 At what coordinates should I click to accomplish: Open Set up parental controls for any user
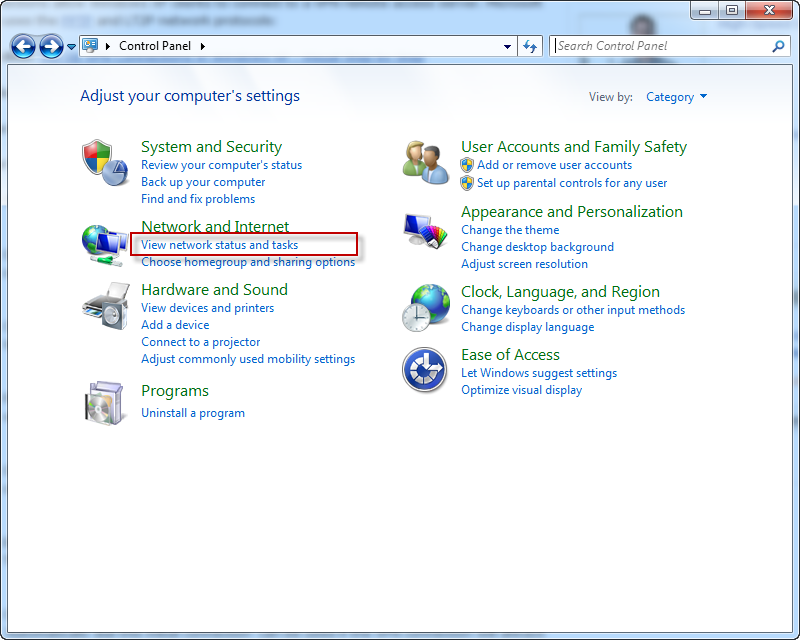coord(572,183)
